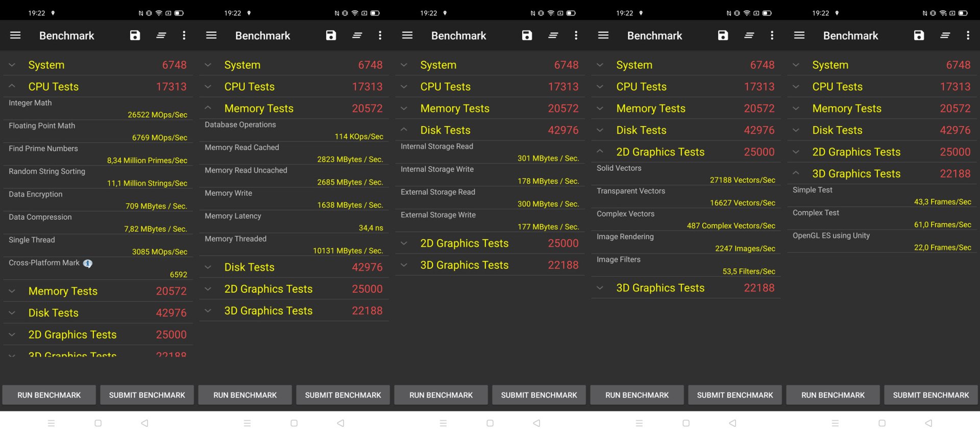This screenshot has width=980, height=435.
Task: Tap sort icon on fourth phone screen
Action: click(x=749, y=35)
